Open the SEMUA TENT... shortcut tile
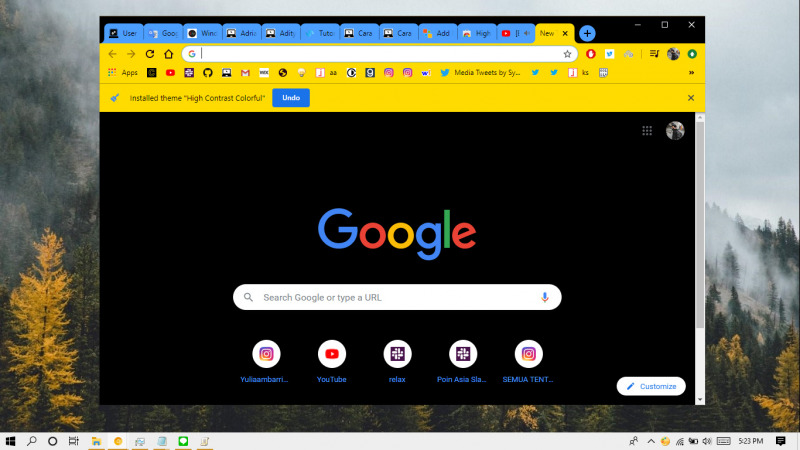Screen dimensions: 800x450 529,361
